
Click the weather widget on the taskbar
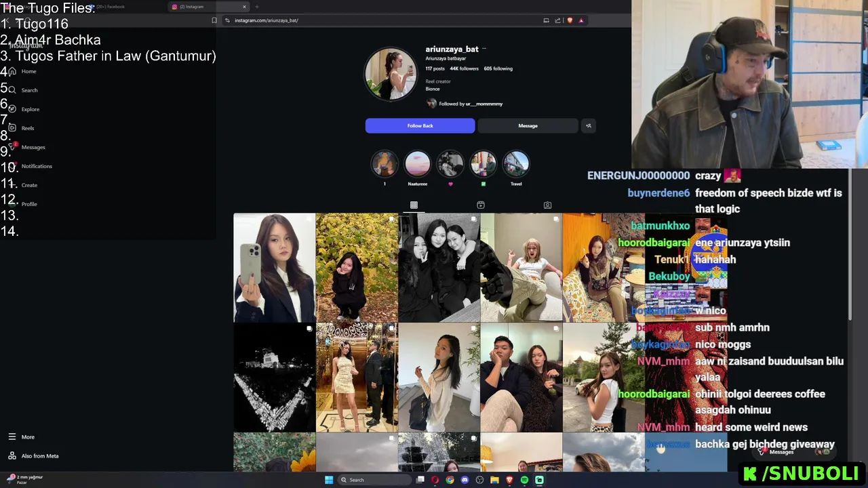26,479
